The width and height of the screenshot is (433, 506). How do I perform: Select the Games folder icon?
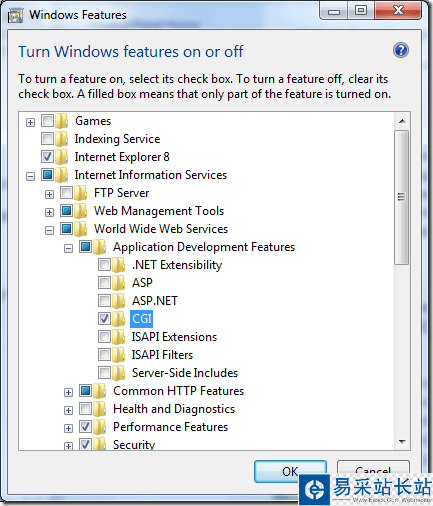pos(62,121)
